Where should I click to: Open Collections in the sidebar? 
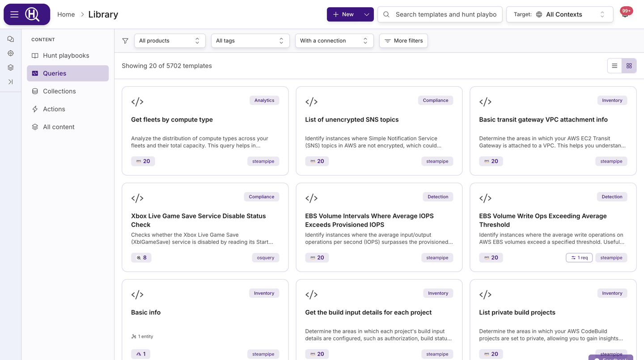coord(68,91)
